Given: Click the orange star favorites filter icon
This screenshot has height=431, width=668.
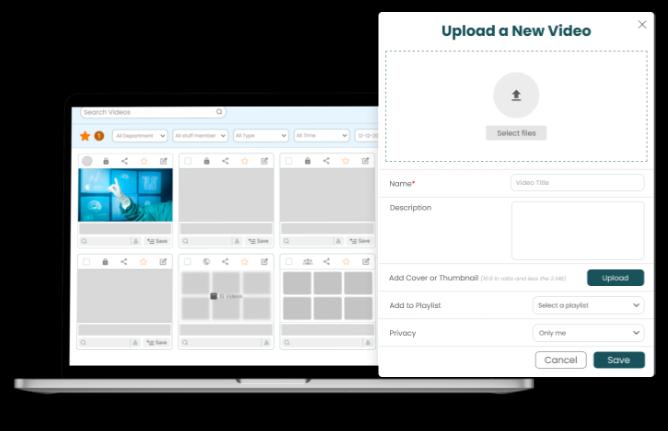Looking at the screenshot, I should pyautogui.click(x=85, y=135).
